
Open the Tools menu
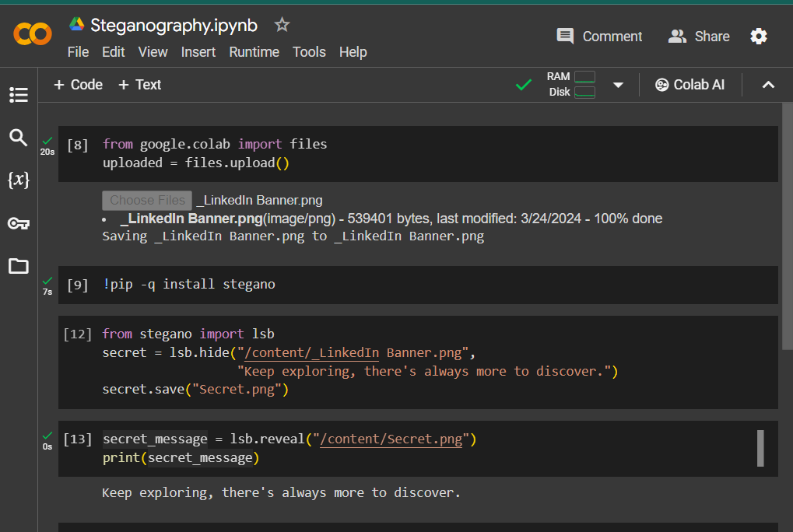point(309,52)
